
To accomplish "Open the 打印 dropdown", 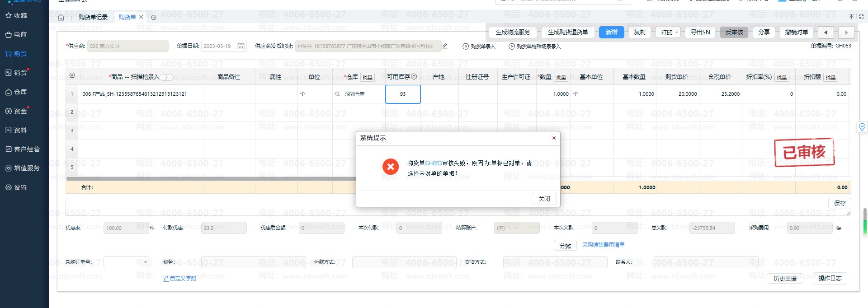I will pyautogui.click(x=668, y=33).
